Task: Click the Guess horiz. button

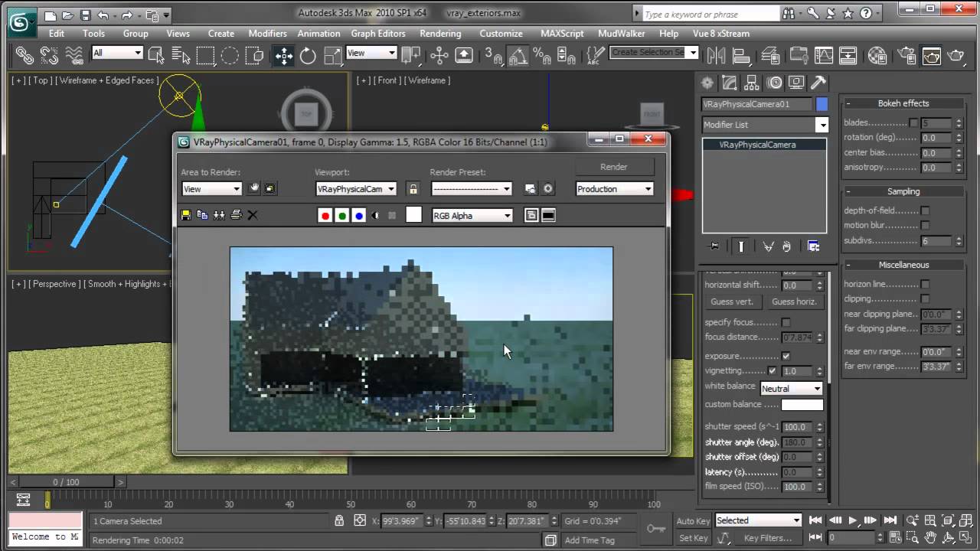Action: point(794,302)
